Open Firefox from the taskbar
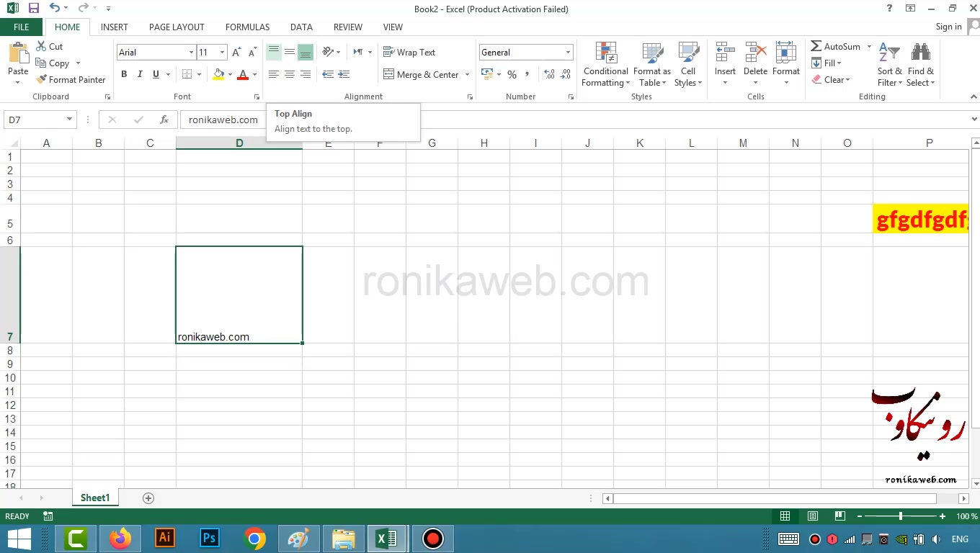The width and height of the screenshot is (980, 553). [x=120, y=539]
